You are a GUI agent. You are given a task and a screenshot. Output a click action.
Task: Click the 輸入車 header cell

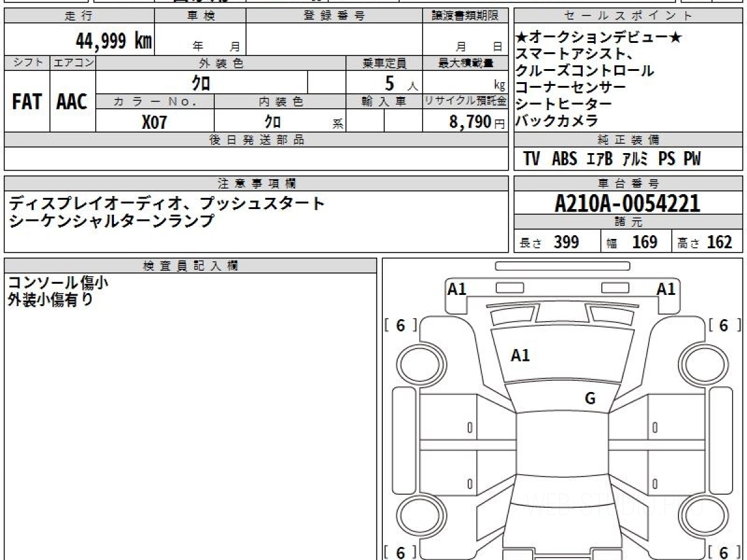tap(384, 102)
